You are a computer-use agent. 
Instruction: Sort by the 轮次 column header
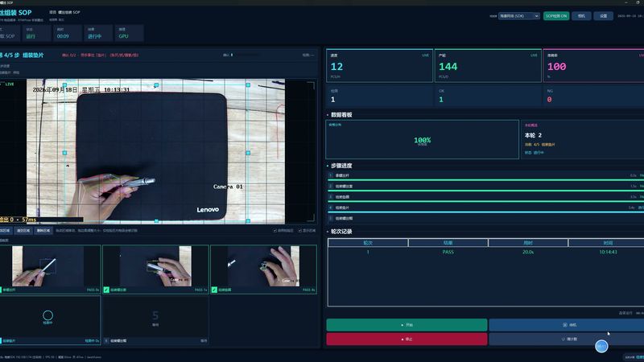click(368, 243)
